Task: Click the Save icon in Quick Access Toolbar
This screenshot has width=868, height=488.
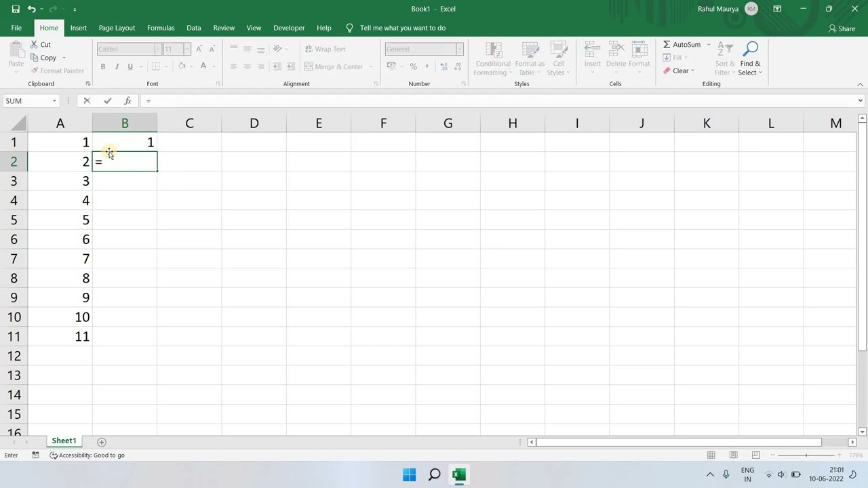Action: pos(16,9)
